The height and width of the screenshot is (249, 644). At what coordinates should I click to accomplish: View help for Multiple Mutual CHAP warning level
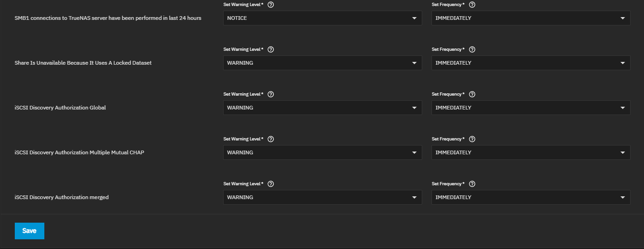click(271, 139)
